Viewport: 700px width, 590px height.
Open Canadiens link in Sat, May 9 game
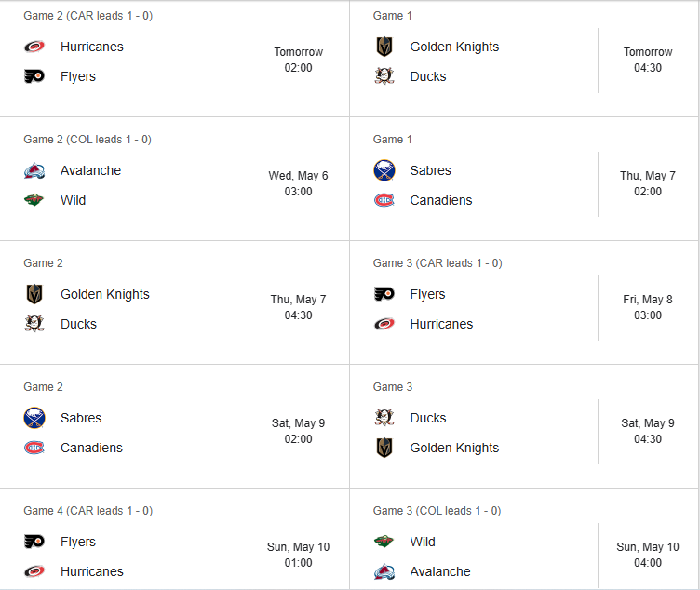coord(91,448)
